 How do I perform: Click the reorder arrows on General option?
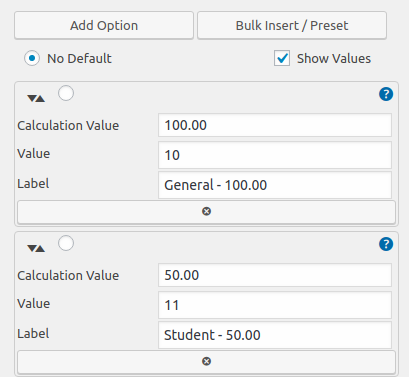pyautogui.click(x=36, y=98)
